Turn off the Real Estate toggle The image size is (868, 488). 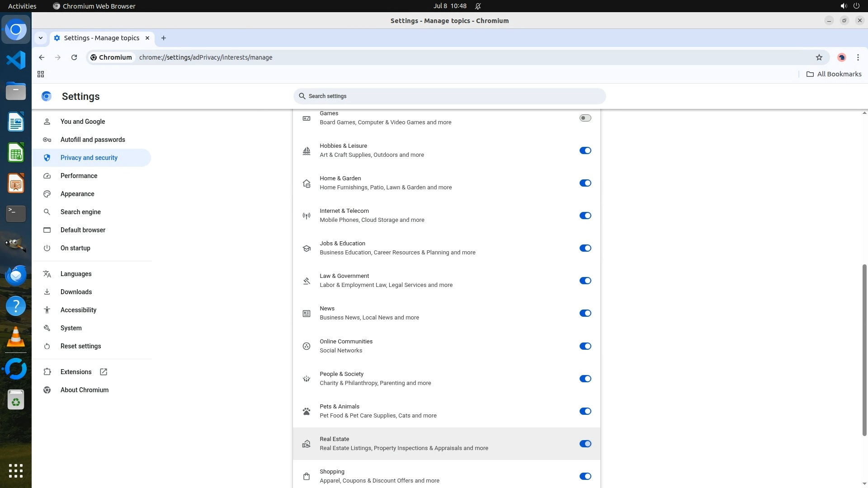[x=585, y=444]
